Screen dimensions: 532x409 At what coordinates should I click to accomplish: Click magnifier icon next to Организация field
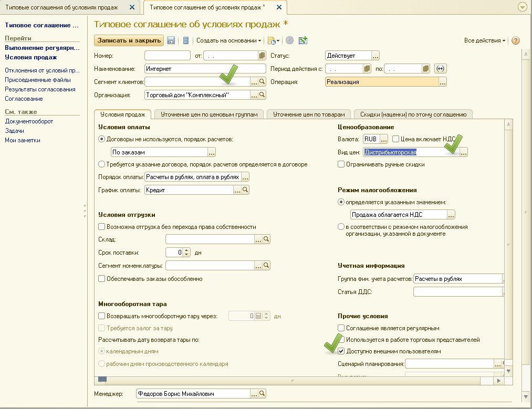(x=262, y=95)
